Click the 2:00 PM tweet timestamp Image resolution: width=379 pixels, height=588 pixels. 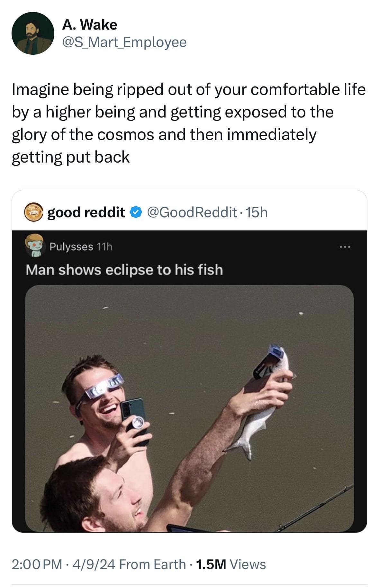tap(32, 561)
